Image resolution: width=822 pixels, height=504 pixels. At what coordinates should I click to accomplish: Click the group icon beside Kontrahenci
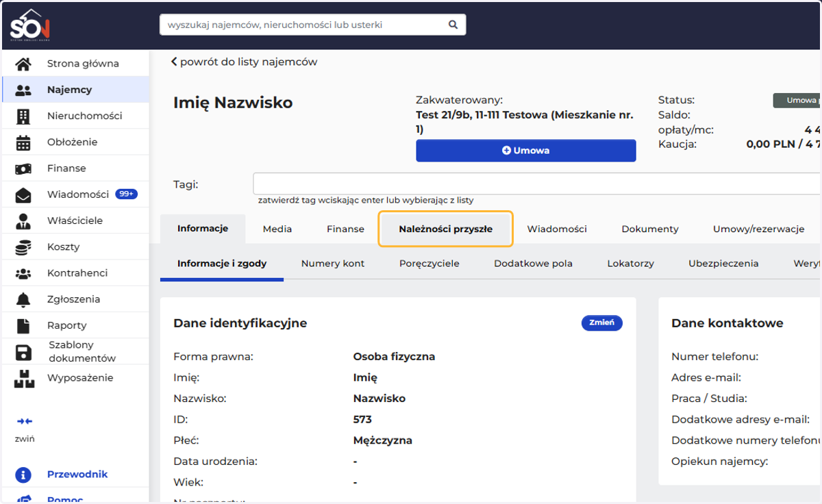click(x=23, y=273)
